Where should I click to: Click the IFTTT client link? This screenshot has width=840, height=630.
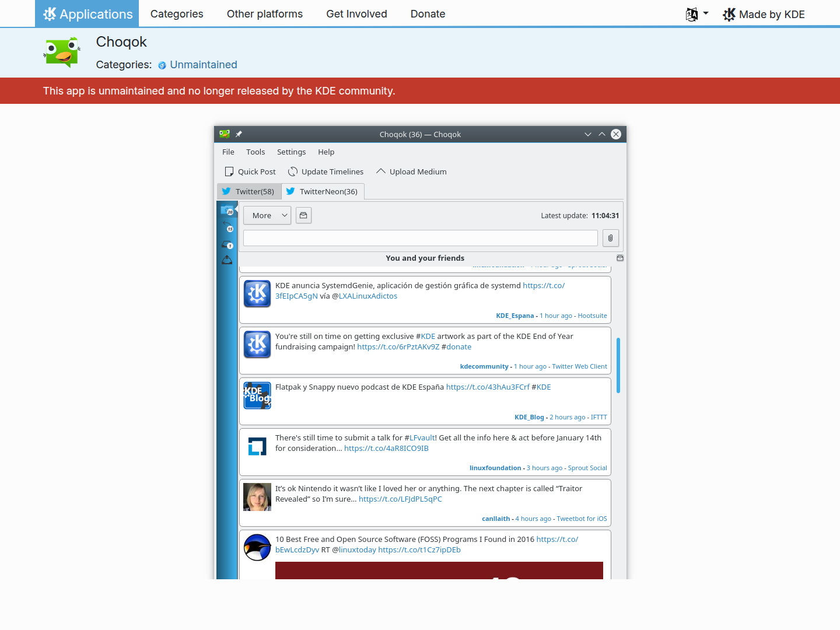coord(599,417)
